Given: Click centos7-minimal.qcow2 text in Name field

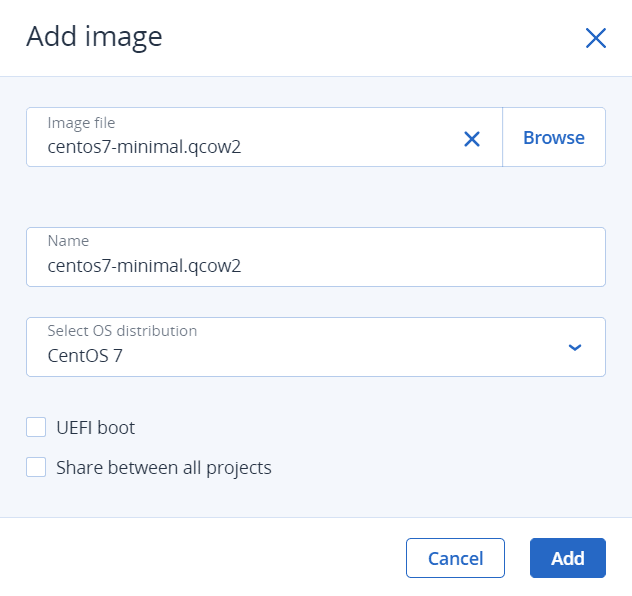Looking at the screenshot, I should coord(144,266).
